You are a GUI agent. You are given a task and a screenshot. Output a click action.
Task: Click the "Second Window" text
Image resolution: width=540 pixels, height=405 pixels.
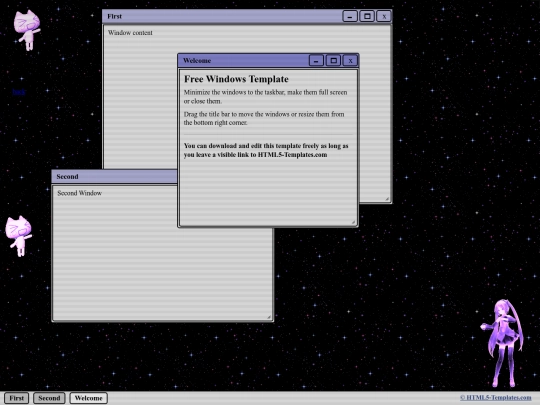(80, 193)
